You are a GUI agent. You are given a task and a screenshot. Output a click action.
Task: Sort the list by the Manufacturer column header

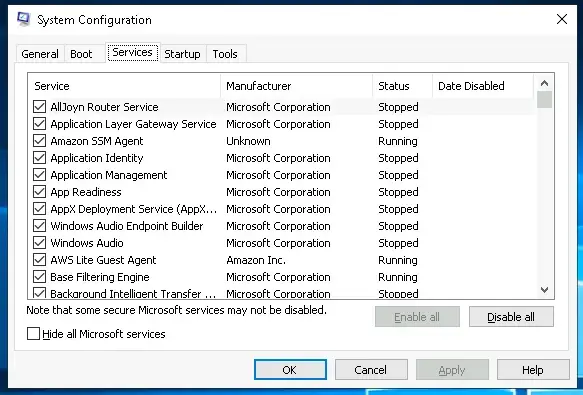297,86
